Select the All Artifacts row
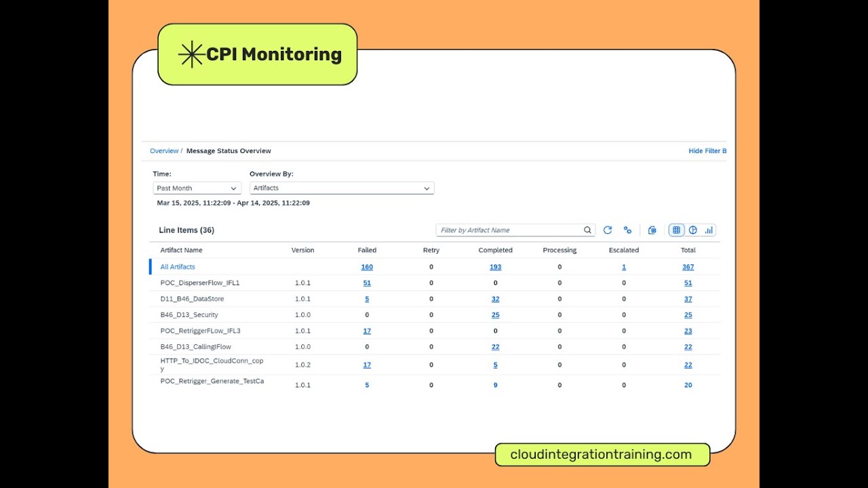The height and width of the screenshot is (488, 868). pyautogui.click(x=435, y=267)
